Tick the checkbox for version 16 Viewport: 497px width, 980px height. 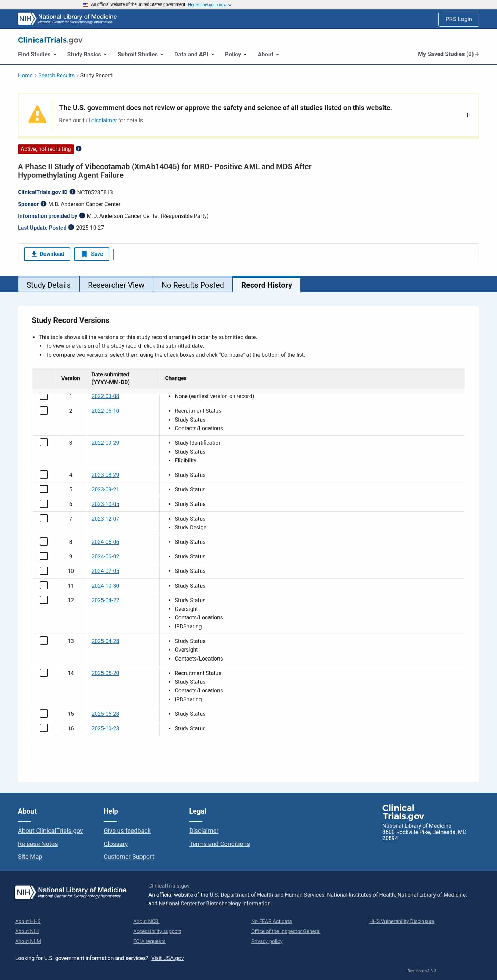pos(44,728)
